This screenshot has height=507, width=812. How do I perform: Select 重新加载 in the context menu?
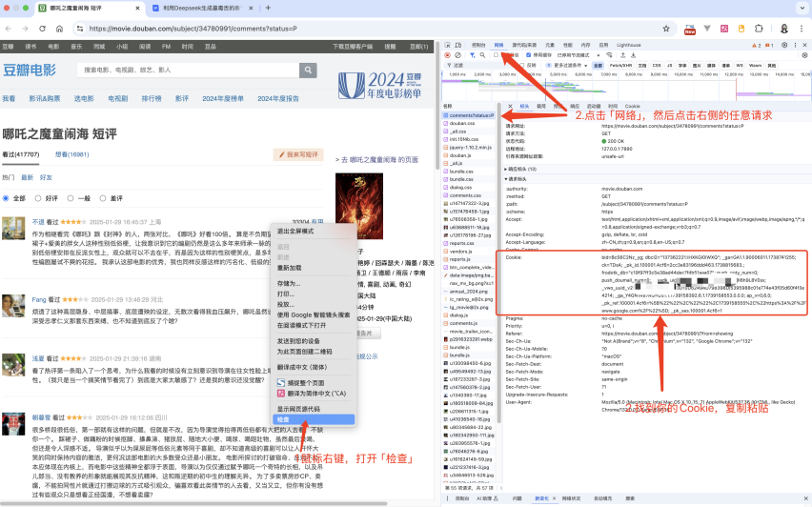coord(290,268)
